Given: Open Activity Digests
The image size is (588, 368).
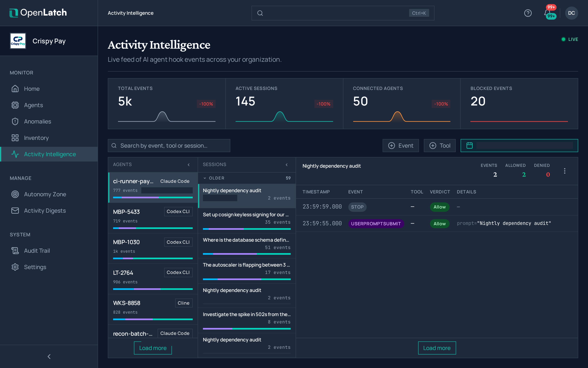Looking at the screenshot, I should (49, 211).
